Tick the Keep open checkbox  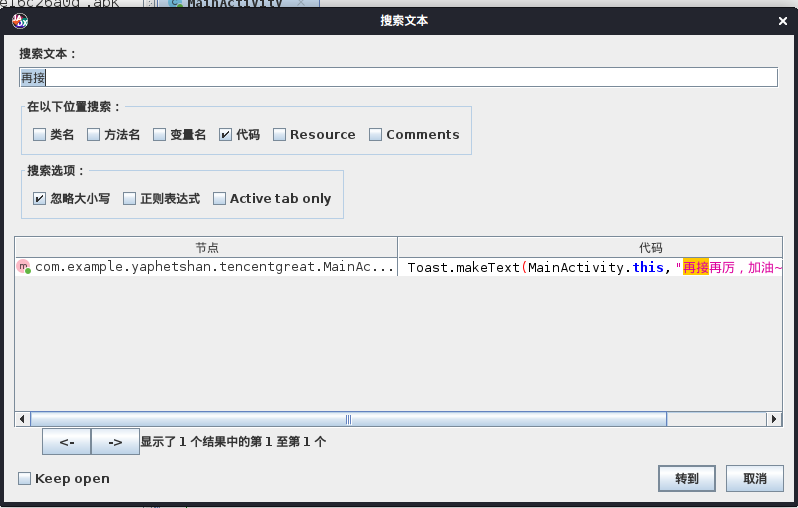[x=24, y=478]
